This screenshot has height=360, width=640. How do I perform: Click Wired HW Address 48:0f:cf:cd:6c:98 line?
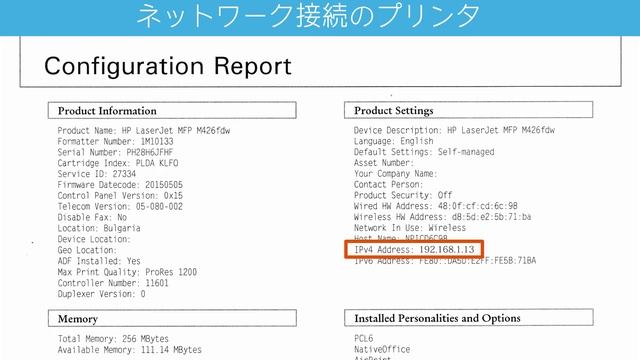point(436,206)
